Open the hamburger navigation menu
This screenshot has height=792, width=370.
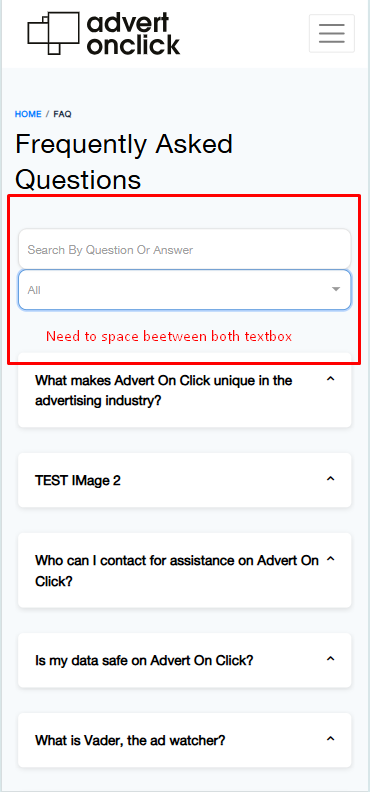(x=332, y=33)
